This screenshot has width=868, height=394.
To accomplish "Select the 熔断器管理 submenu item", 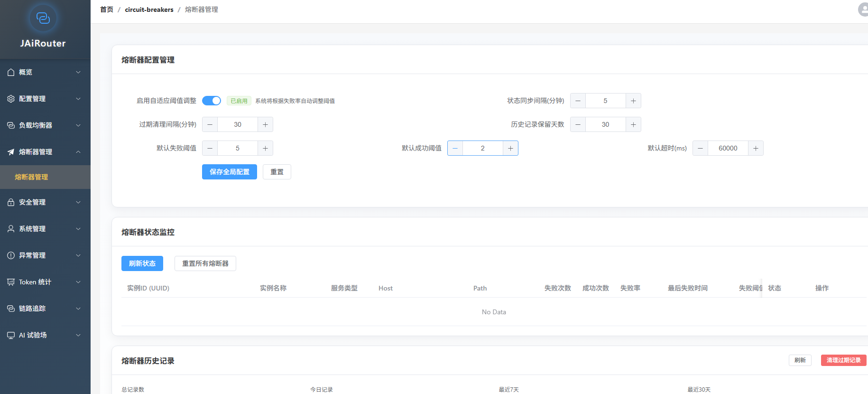I will pos(45,177).
